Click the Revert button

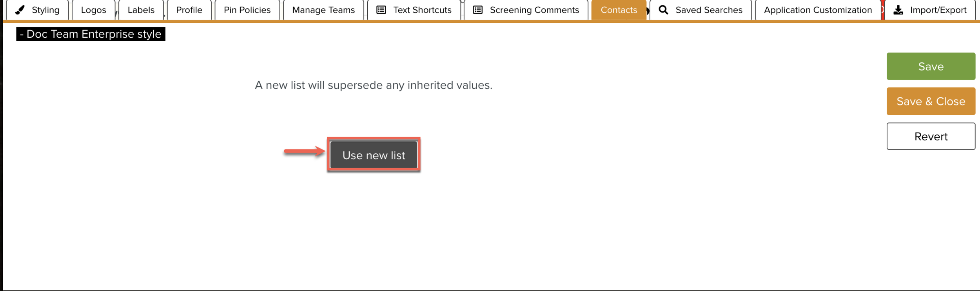click(931, 136)
